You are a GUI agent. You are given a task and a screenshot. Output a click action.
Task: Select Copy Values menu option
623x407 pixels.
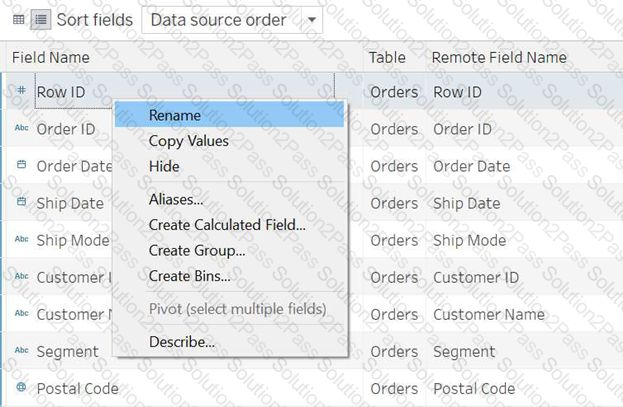coord(188,141)
